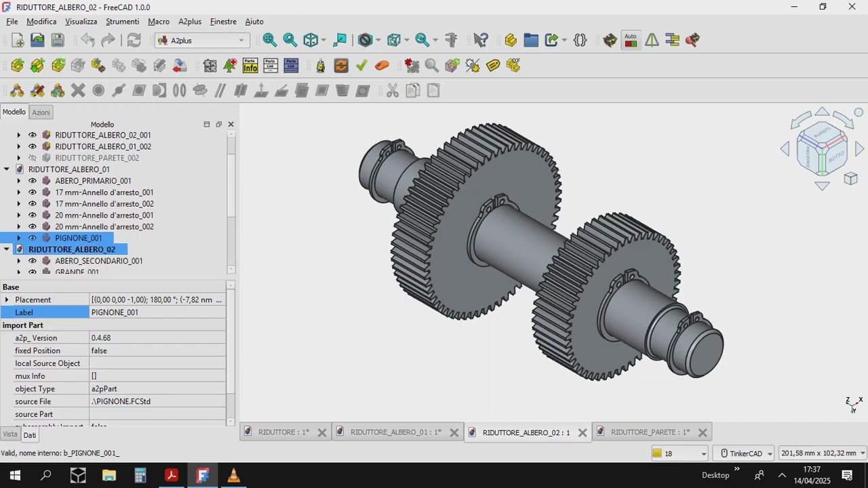Viewport: 868px width, 488px height.
Task: Click the green tree with red plus icon
Action: pyautogui.click(x=230, y=65)
